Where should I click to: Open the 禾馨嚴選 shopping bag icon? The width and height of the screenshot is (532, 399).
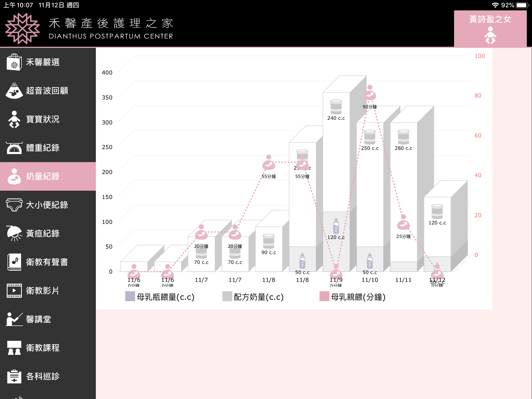[14, 62]
